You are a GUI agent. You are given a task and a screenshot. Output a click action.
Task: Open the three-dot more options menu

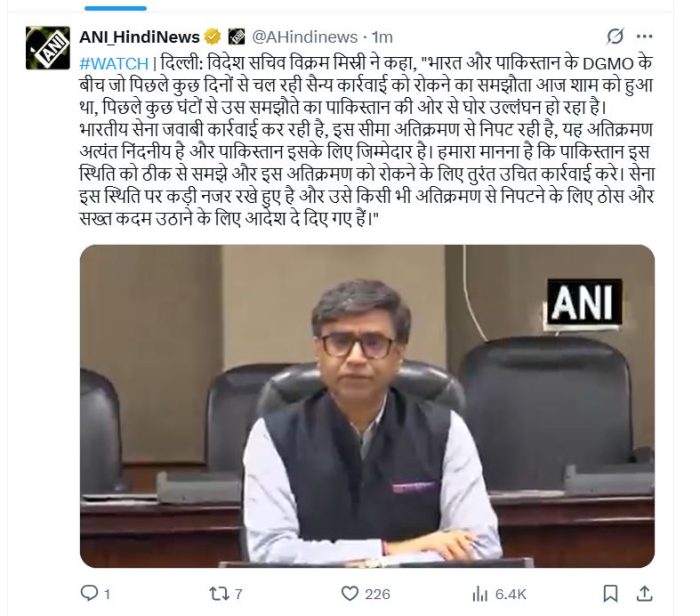[x=645, y=37]
